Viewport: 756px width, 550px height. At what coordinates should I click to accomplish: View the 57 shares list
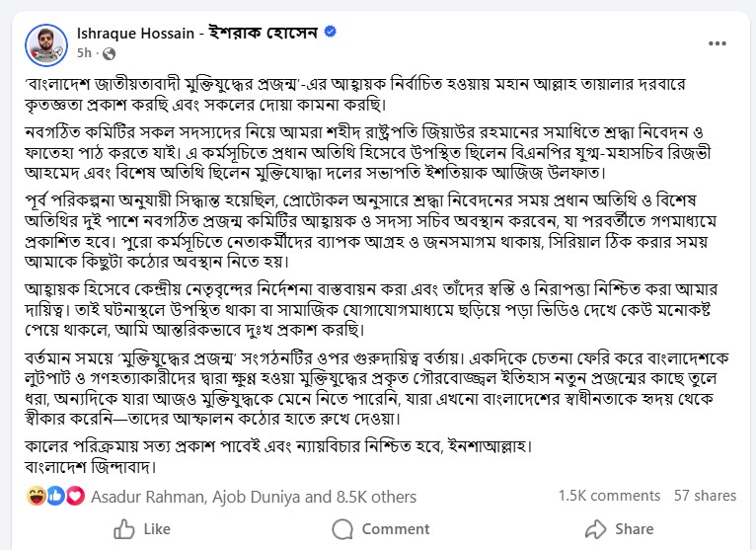(705, 496)
